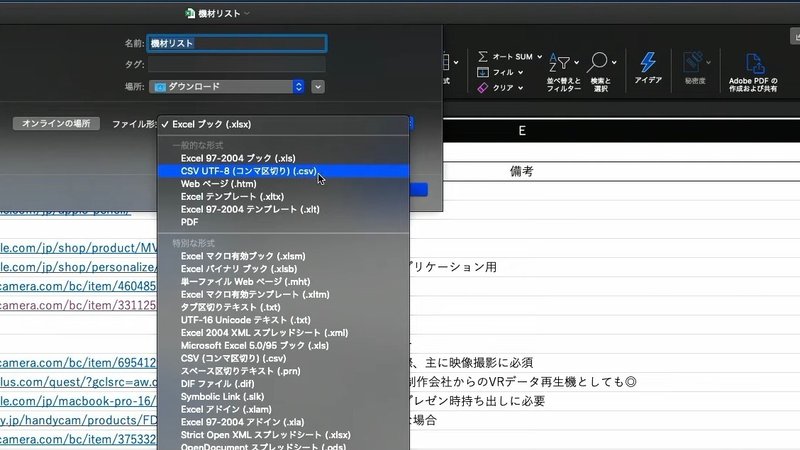Click the share icon at top right
The height and width of the screenshot is (450, 800).
click(795, 36)
